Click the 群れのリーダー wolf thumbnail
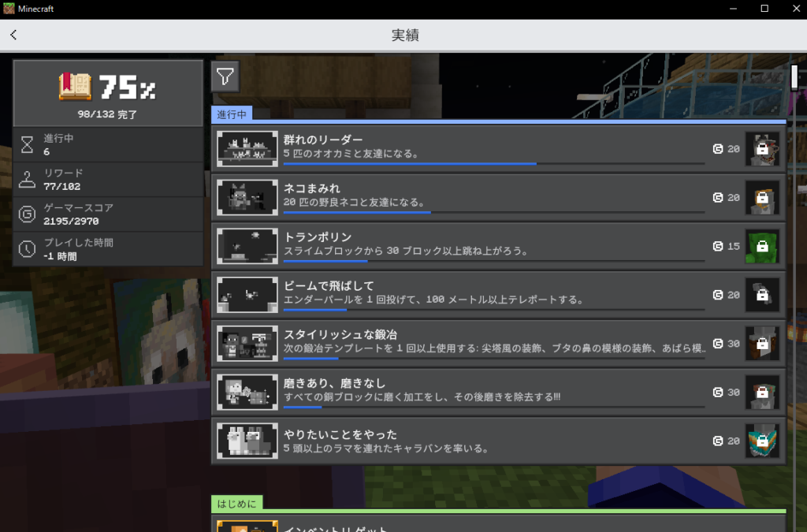This screenshot has width=807, height=532. point(247,148)
